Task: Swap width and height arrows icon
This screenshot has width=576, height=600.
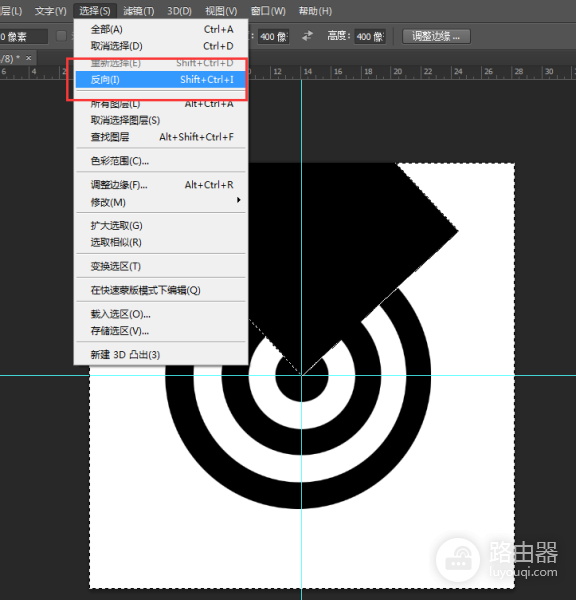Action: click(307, 36)
